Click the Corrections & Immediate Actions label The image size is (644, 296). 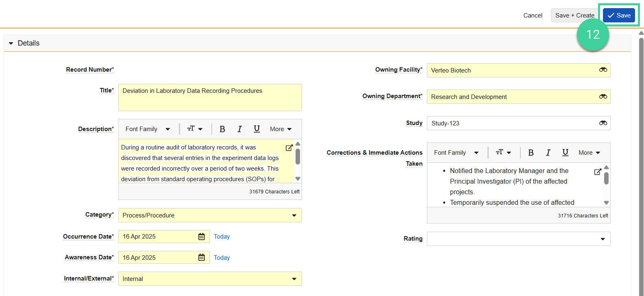(374, 158)
